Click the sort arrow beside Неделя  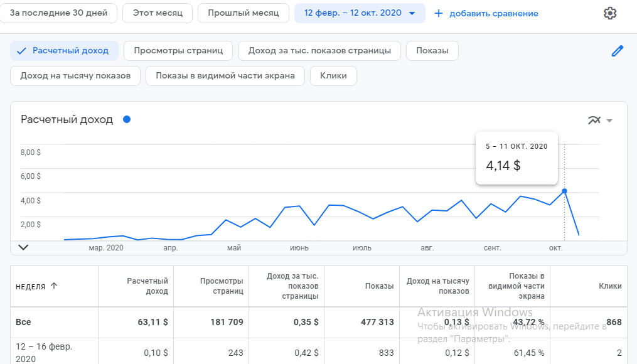pyautogui.click(x=54, y=286)
